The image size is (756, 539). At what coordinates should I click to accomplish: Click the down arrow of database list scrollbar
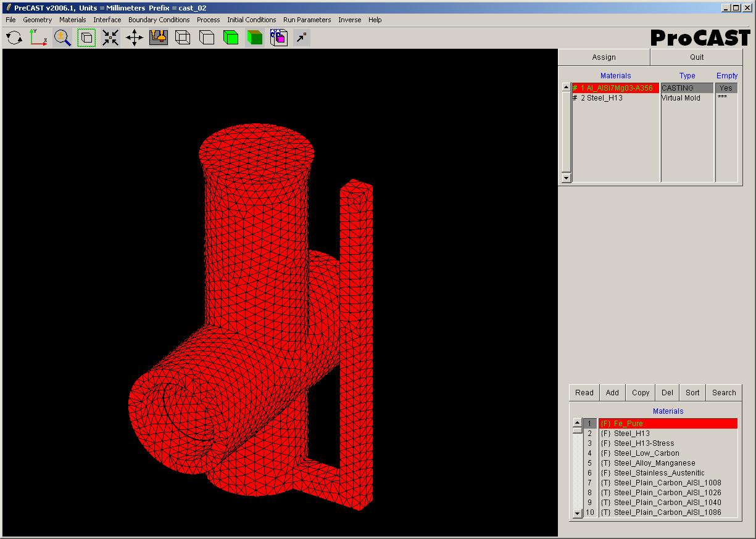pyautogui.click(x=578, y=513)
